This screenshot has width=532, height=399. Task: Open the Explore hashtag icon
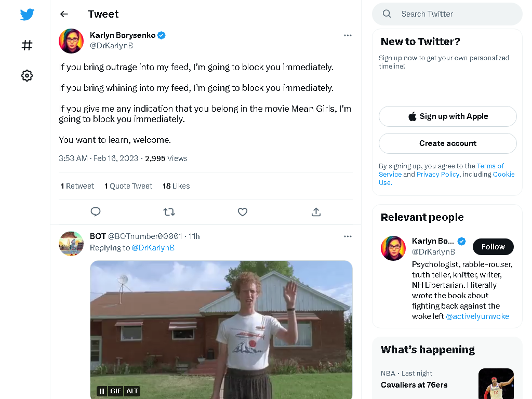[x=27, y=45]
